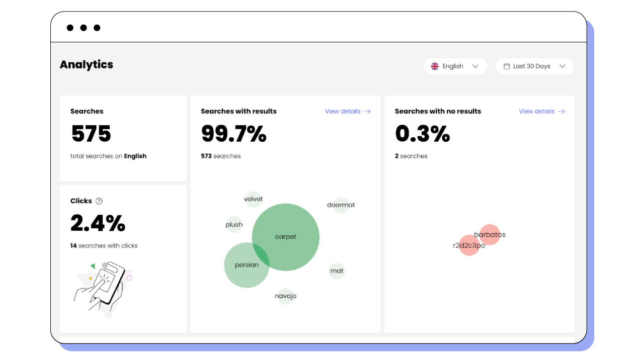Screen dimensions: 644x362
Task: Click the arrow icon next to first View details
Action: 368,111
